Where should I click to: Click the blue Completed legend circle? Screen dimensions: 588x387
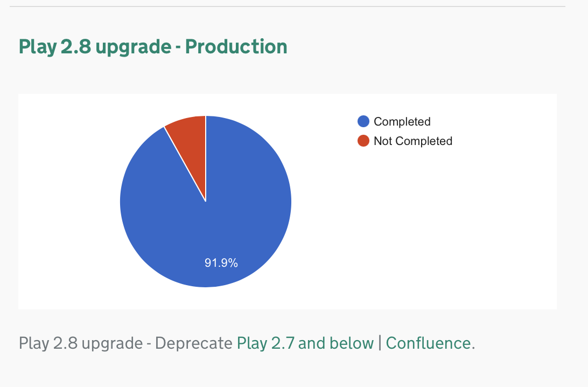click(x=363, y=121)
